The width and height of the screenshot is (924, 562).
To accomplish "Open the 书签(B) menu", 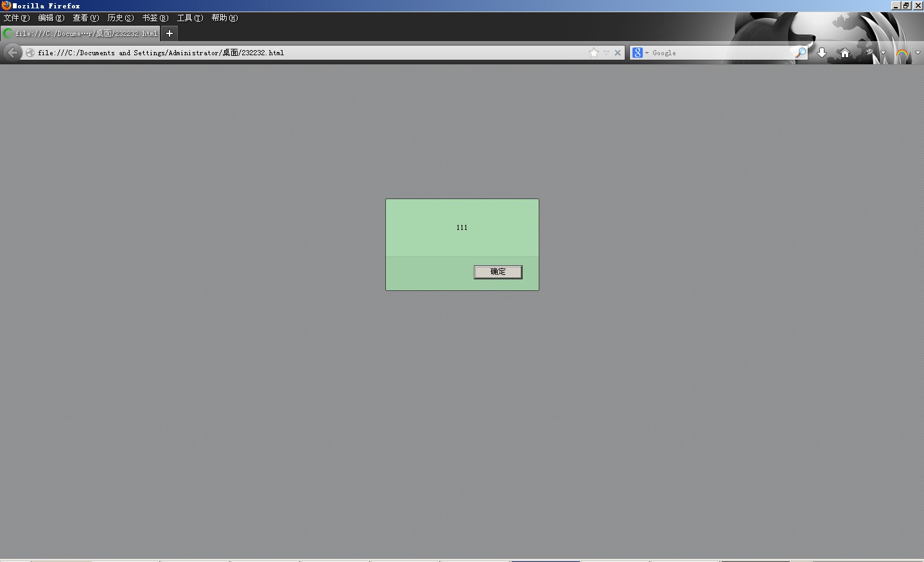I will 155,18.
